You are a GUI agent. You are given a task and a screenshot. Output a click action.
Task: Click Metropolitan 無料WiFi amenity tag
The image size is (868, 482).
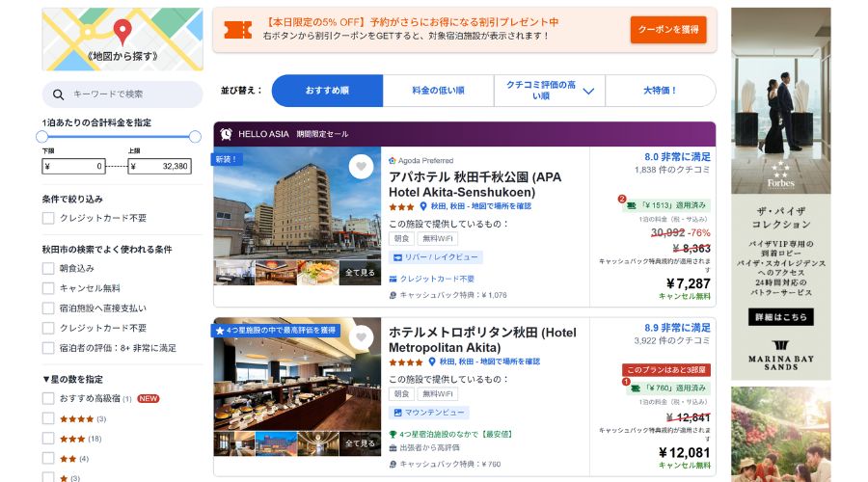pyautogui.click(x=437, y=394)
